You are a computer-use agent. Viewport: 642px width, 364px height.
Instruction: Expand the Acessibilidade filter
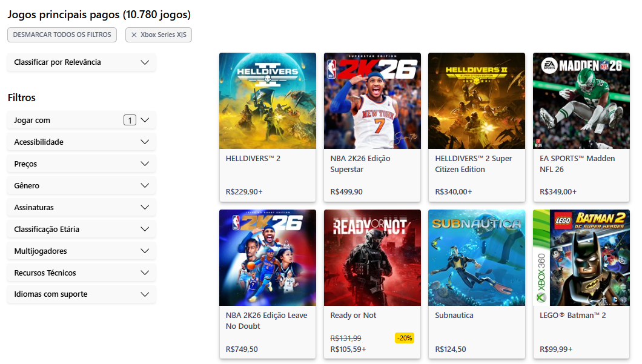pos(82,142)
